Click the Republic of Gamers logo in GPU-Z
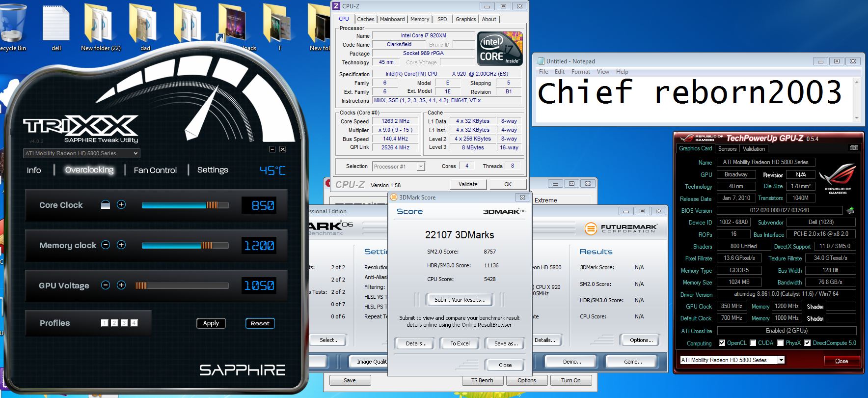868x398 pixels. [838, 180]
